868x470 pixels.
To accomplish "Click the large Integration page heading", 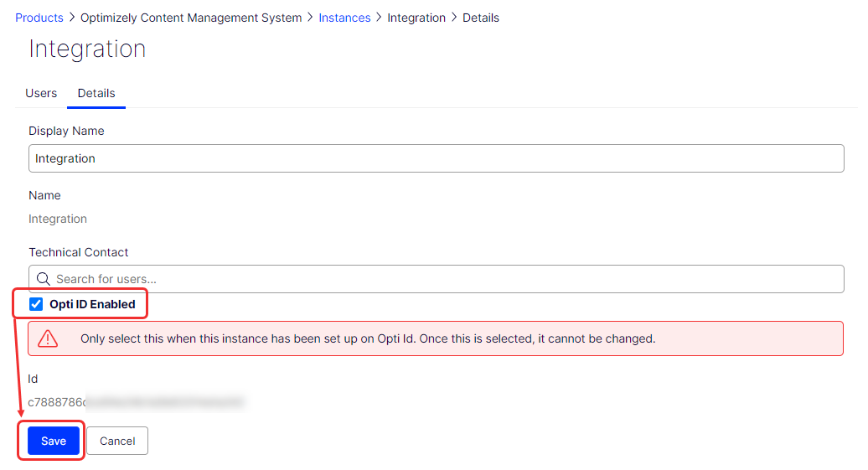I will [87, 49].
